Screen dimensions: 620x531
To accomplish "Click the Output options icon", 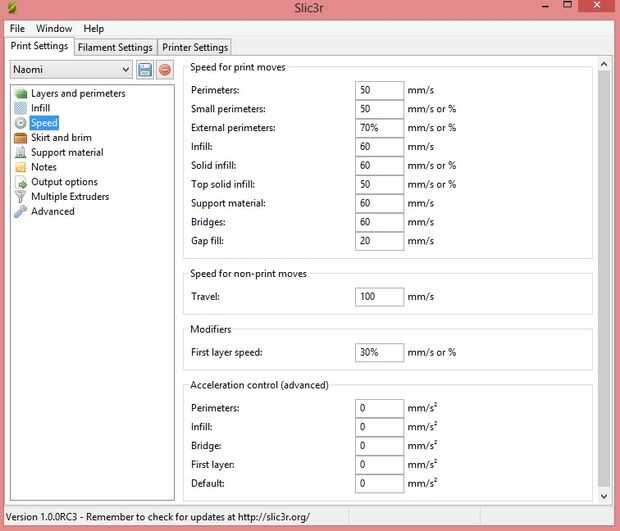I will coord(21,182).
